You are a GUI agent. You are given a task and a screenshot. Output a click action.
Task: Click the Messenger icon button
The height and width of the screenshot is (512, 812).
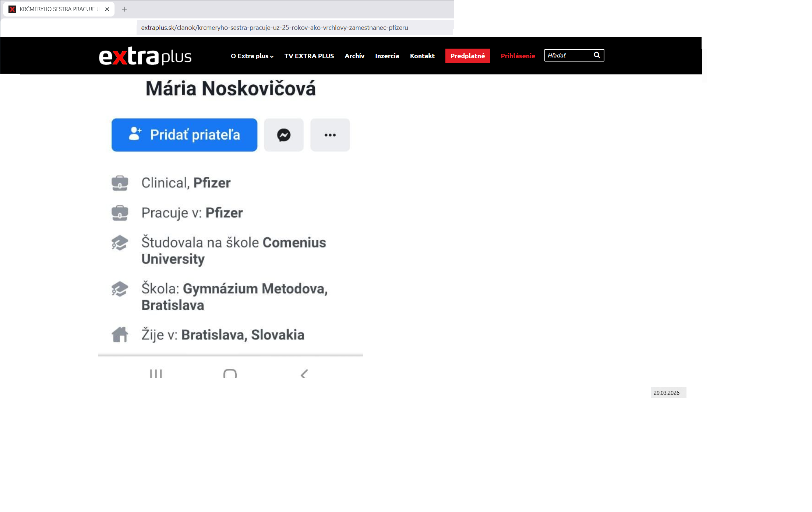[x=283, y=135]
